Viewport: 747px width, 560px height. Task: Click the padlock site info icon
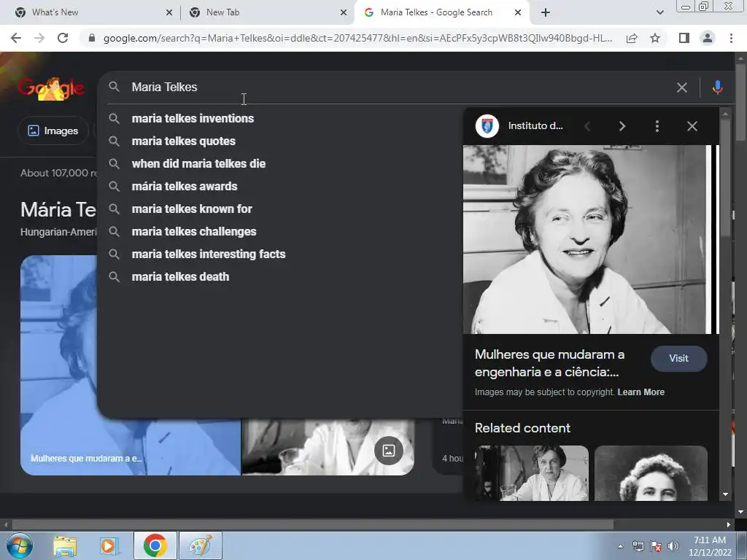pos(92,38)
